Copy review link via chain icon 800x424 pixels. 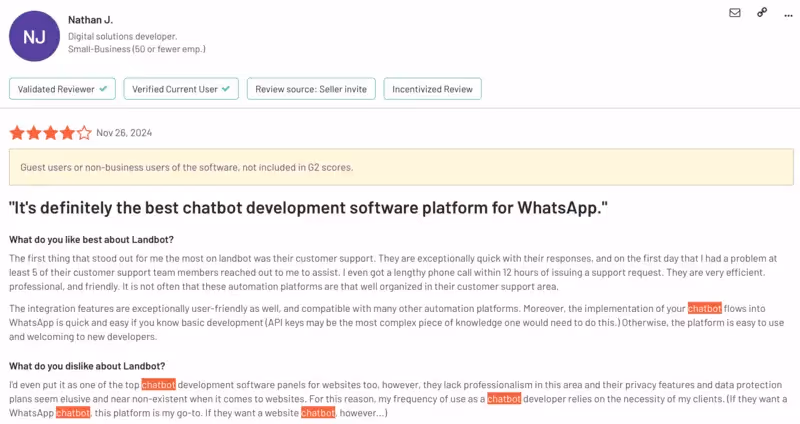coord(762,12)
